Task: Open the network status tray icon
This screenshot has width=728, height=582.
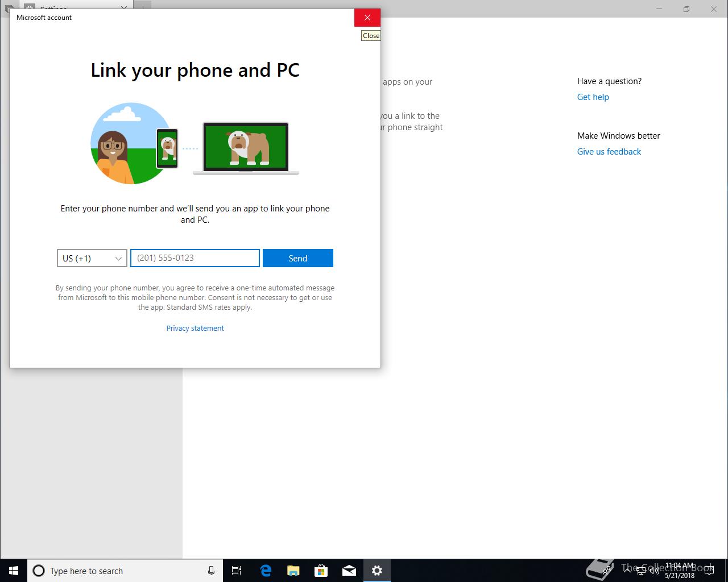Action: click(641, 571)
